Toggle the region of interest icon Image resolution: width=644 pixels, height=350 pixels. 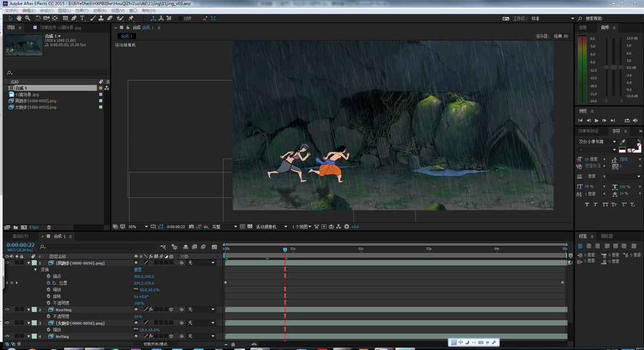click(242, 227)
